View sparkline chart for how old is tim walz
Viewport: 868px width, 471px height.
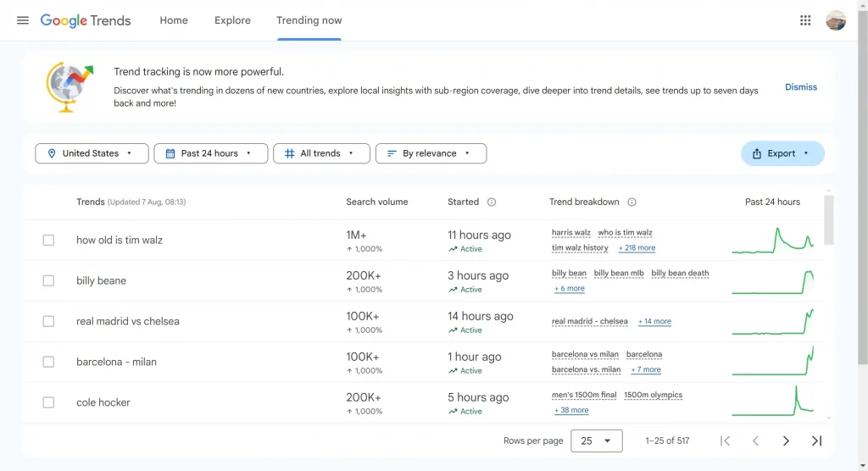click(773, 241)
